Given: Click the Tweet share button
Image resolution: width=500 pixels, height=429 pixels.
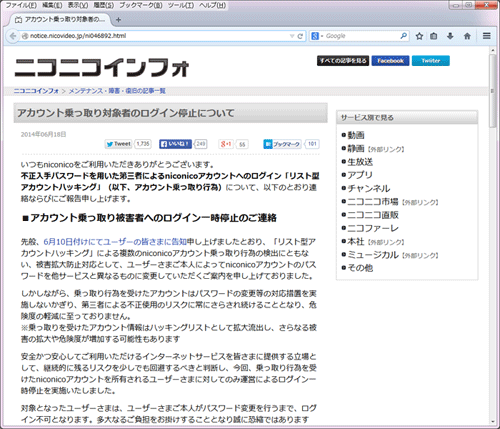Looking at the screenshot, I should (118, 144).
